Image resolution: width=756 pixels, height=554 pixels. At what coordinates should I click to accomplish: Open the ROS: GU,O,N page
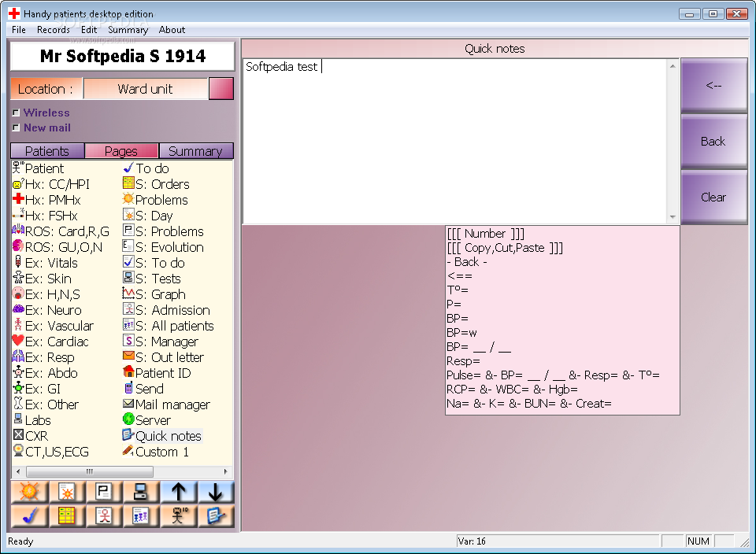(57, 247)
